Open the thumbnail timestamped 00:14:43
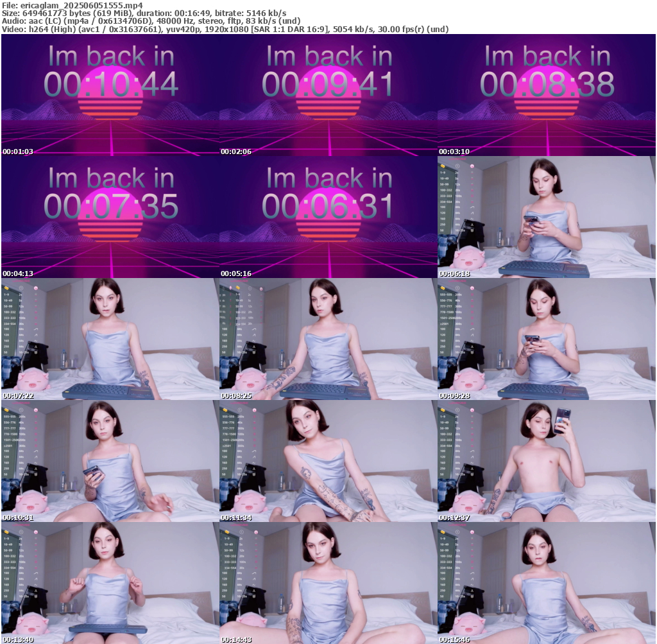Image resolution: width=657 pixels, height=644 pixels. pyautogui.click(x=328, y=583)
